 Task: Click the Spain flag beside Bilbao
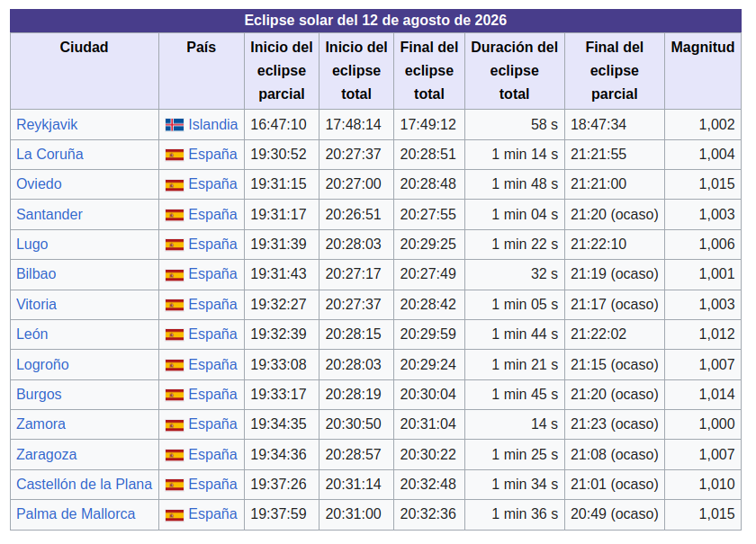tap(175, 274)
